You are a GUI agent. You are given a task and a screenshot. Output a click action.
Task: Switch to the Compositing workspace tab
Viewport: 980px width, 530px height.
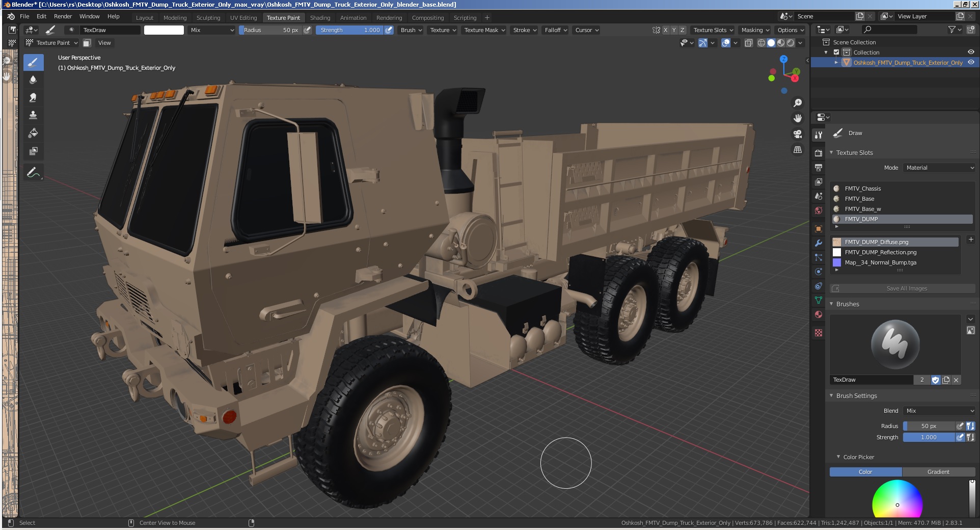pos(428,17)
